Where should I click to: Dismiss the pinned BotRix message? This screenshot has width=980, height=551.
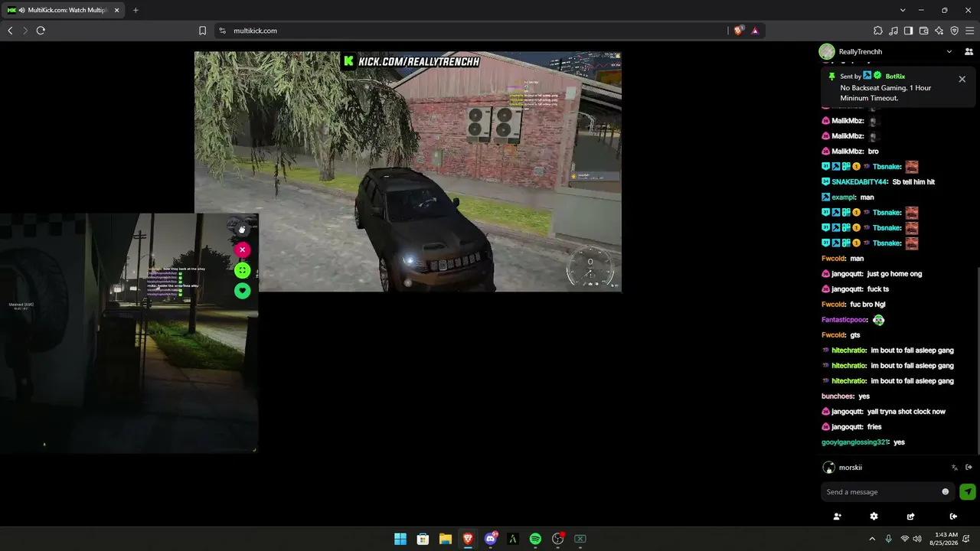click(962, 79)
